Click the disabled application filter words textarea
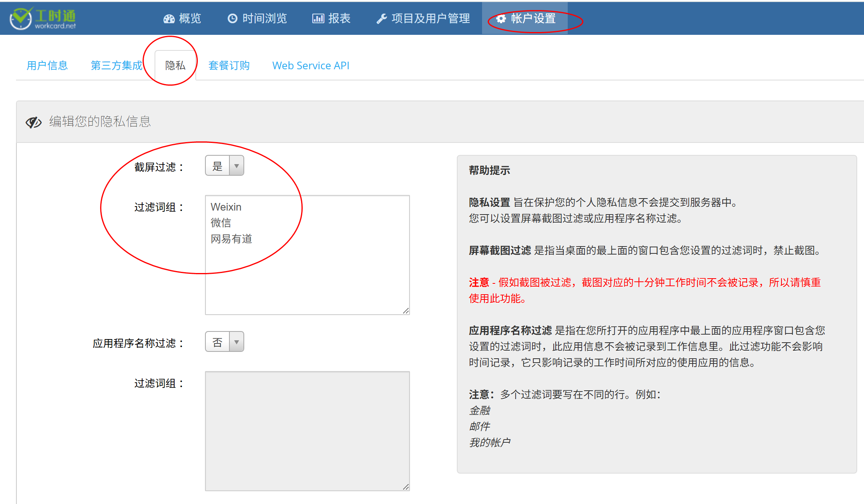 coord(307,431)
